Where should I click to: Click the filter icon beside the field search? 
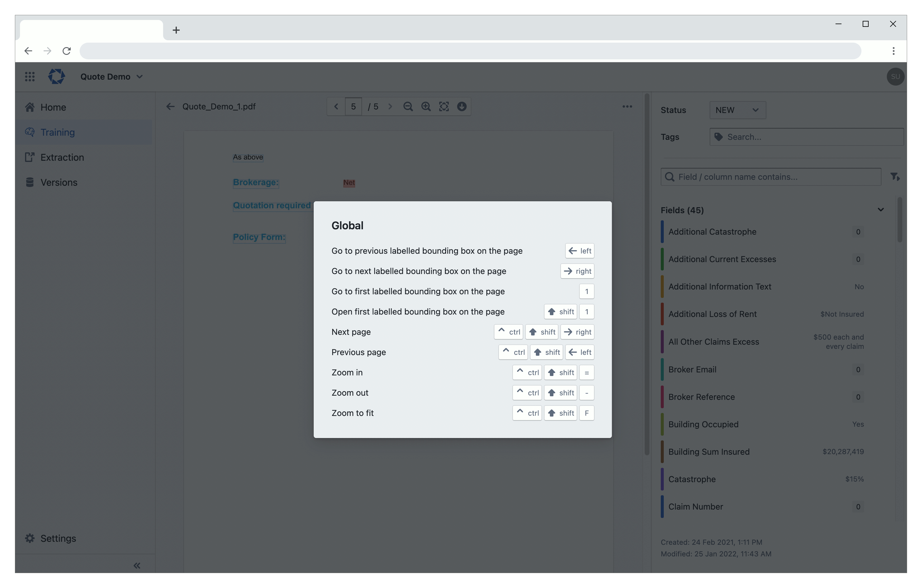[x=895, y=177]
